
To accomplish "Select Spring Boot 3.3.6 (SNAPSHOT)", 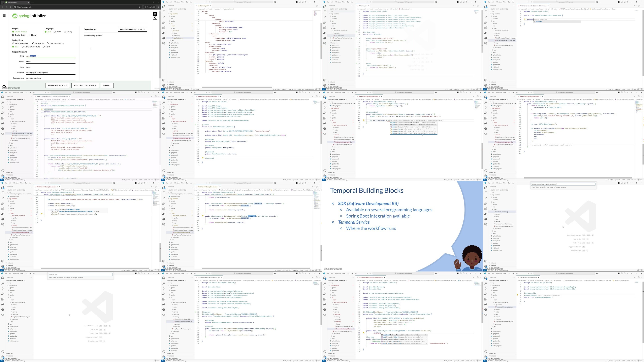I will [x=55, y=43].
